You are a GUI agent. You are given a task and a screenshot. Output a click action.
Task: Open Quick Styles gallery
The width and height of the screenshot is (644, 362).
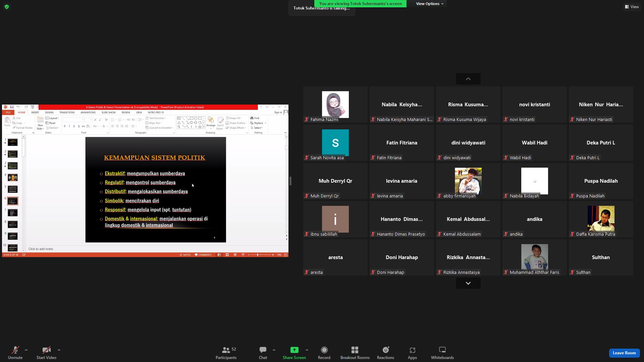(x=220, y=123)
